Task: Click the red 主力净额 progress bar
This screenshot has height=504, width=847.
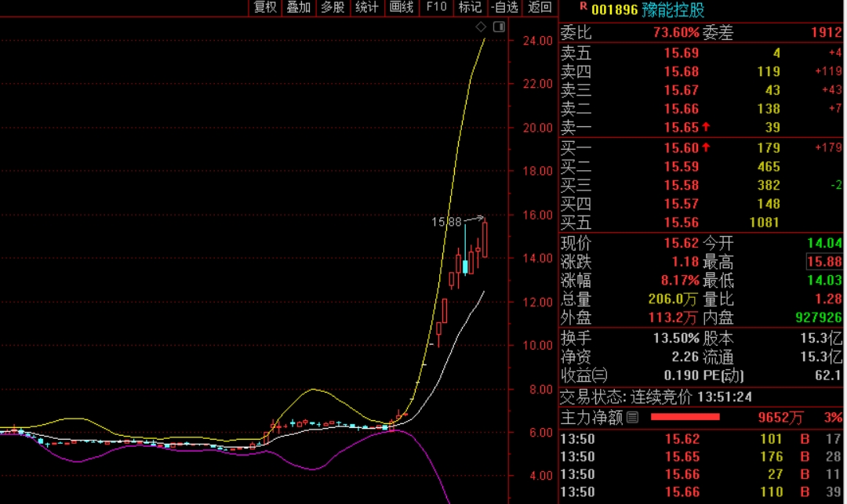Action: [x=685, y=416]
